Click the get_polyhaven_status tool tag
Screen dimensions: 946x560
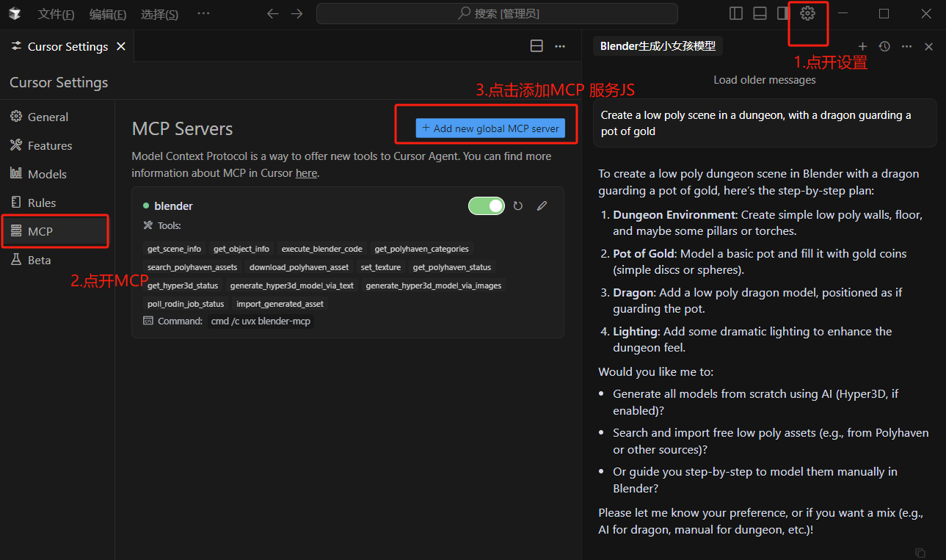point(452,267)
